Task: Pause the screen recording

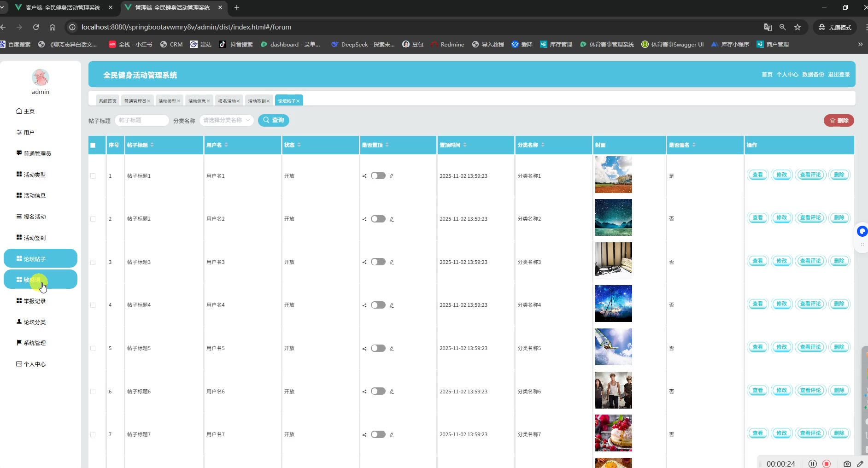Action: (x=813, y=464)
